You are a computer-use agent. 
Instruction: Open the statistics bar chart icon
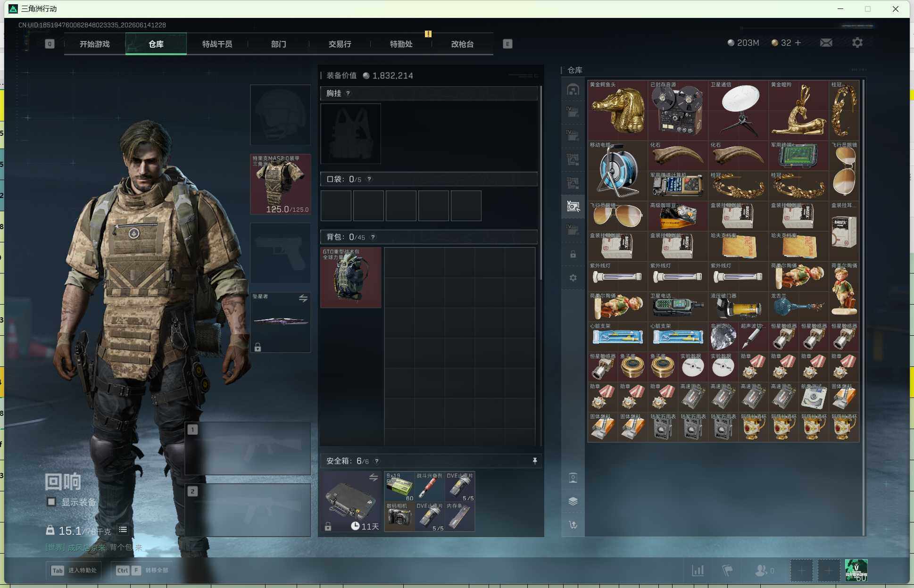698,571
